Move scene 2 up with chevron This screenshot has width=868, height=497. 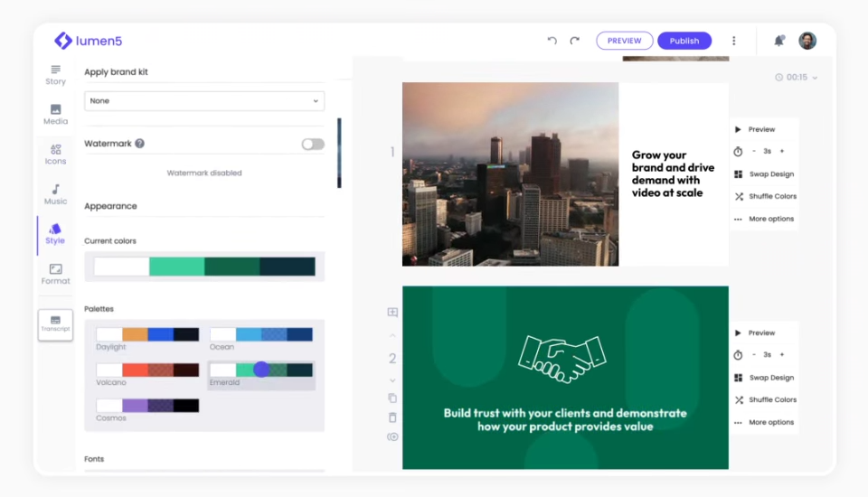(392, 335)
